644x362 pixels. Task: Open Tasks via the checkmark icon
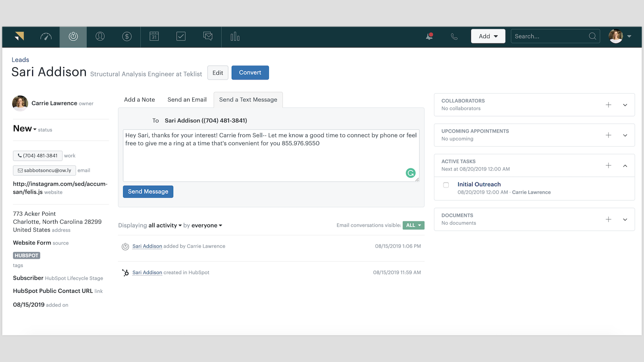[181, 37]
